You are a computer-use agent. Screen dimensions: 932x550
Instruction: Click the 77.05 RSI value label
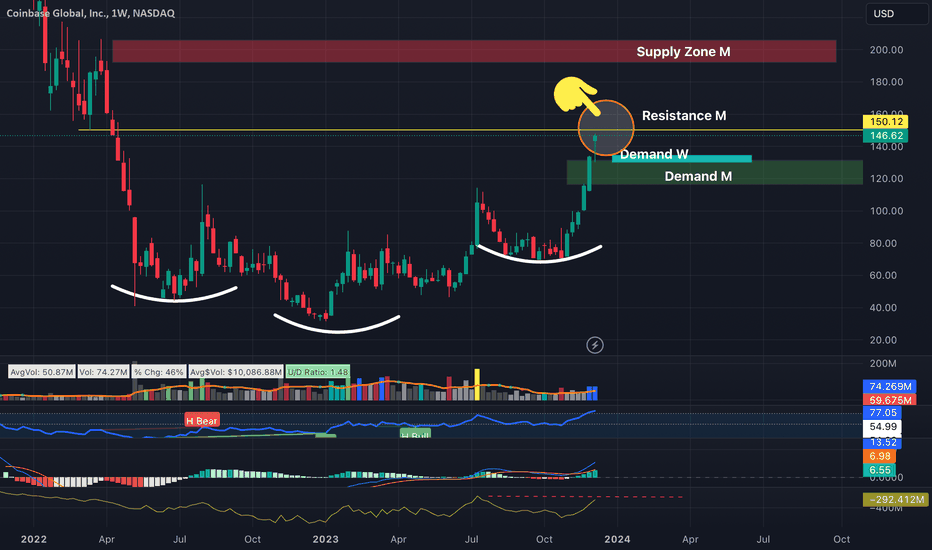point(882,413)
